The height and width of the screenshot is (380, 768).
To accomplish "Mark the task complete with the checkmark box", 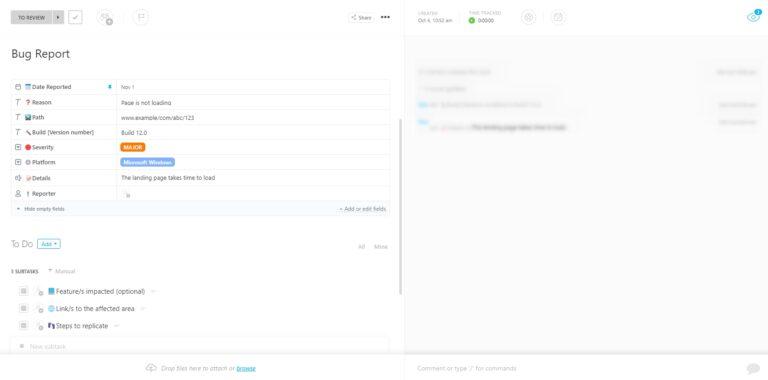I will tap(75, 18).
